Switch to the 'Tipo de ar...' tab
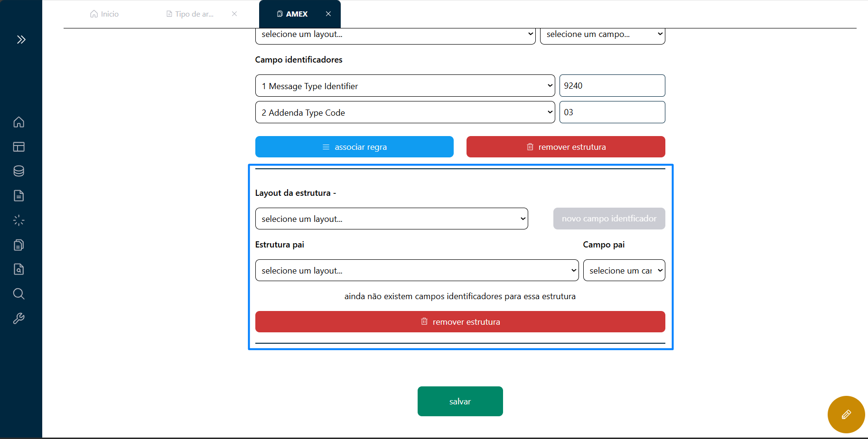The width and height of the screenshot is (868, 439). (x=190, y=14)
